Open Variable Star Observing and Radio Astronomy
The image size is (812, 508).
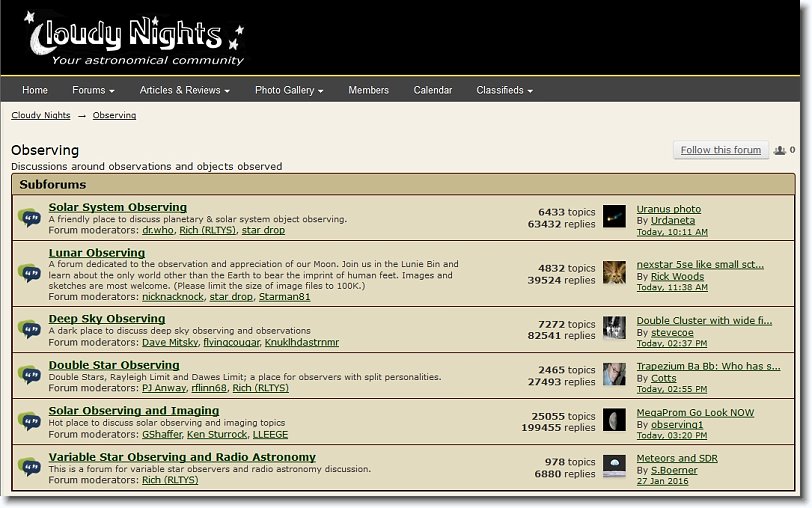point(182,457)
